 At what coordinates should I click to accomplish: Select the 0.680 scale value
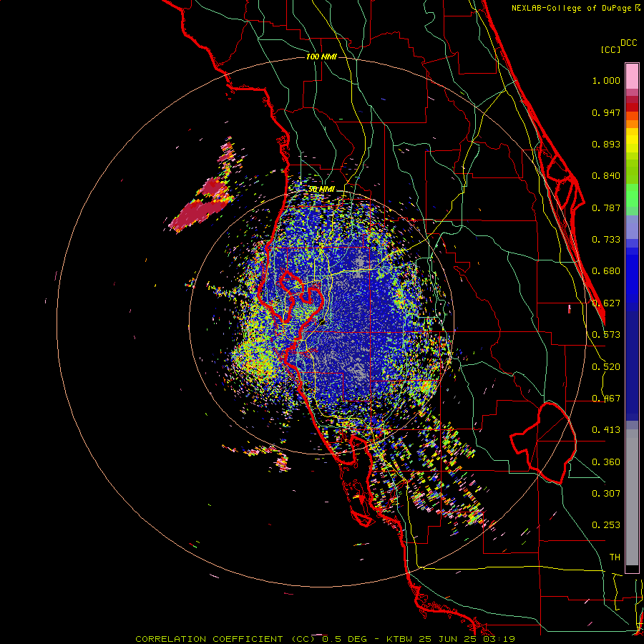606,271
